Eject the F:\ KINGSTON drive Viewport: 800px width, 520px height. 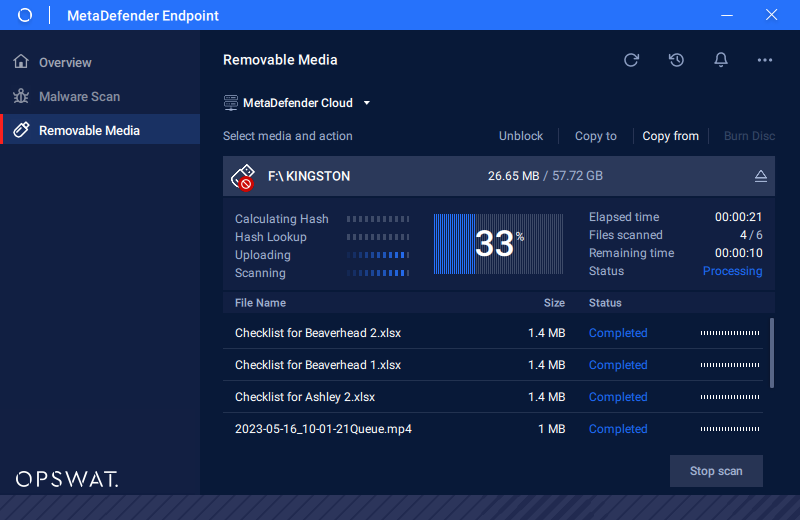pos(761,176)
